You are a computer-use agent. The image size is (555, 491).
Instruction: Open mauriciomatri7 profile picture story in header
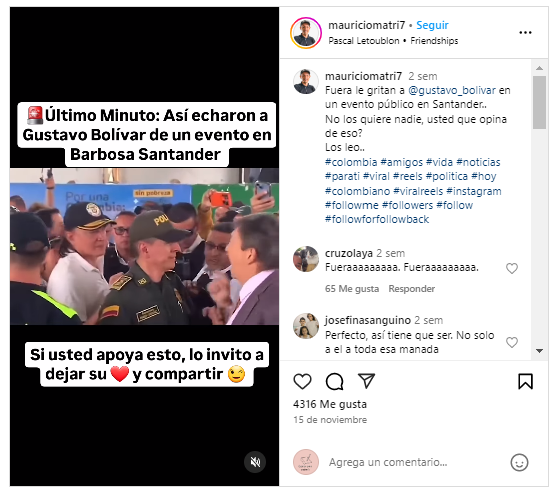point(306,33)
